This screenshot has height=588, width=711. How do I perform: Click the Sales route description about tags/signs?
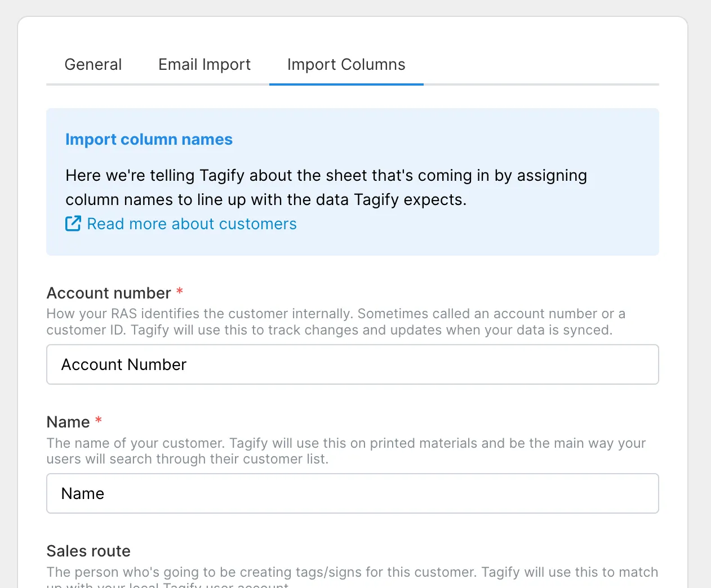tap(352, 577)
